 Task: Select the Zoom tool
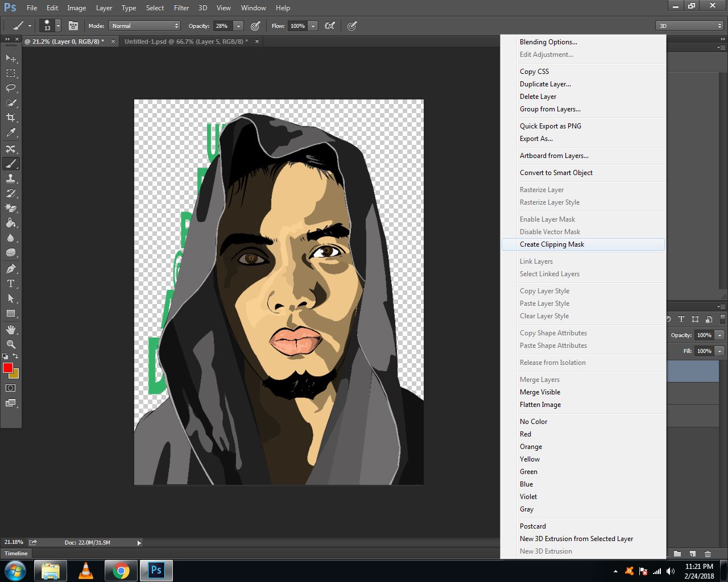click(11, 344)
